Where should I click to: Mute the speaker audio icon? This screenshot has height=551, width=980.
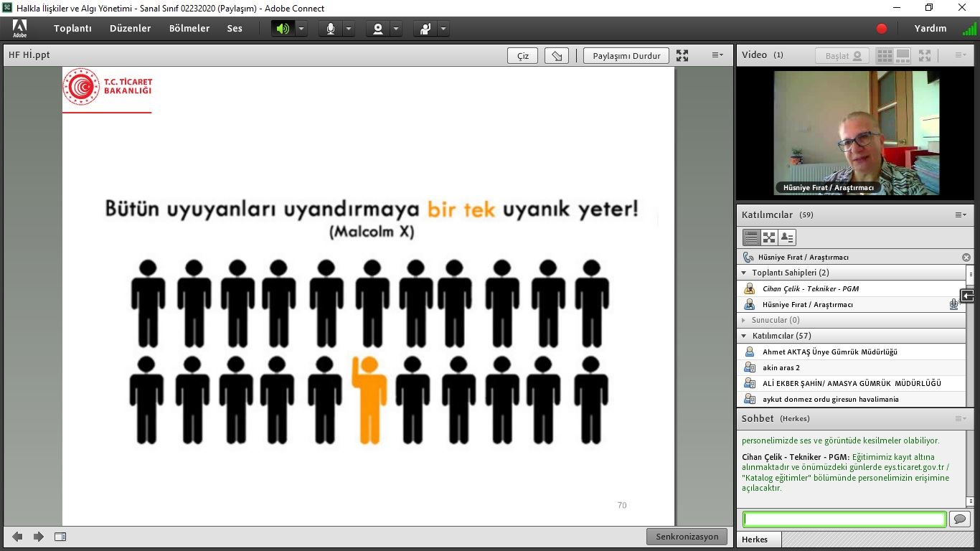pos(283,29)
